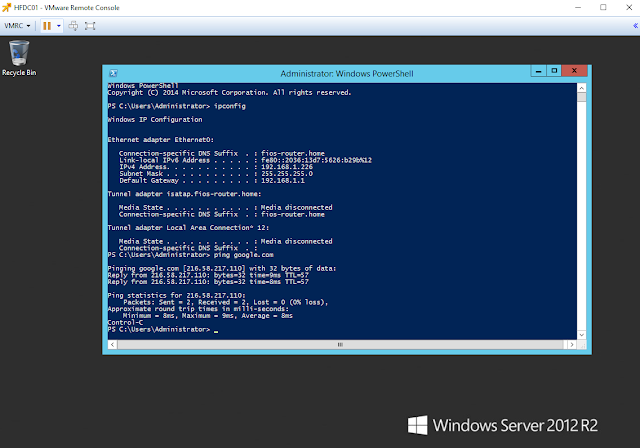Click 'Tunnel adapter isatap.fios-router.home:' line
Screen dimensions: 640x448
click(184, 194)
